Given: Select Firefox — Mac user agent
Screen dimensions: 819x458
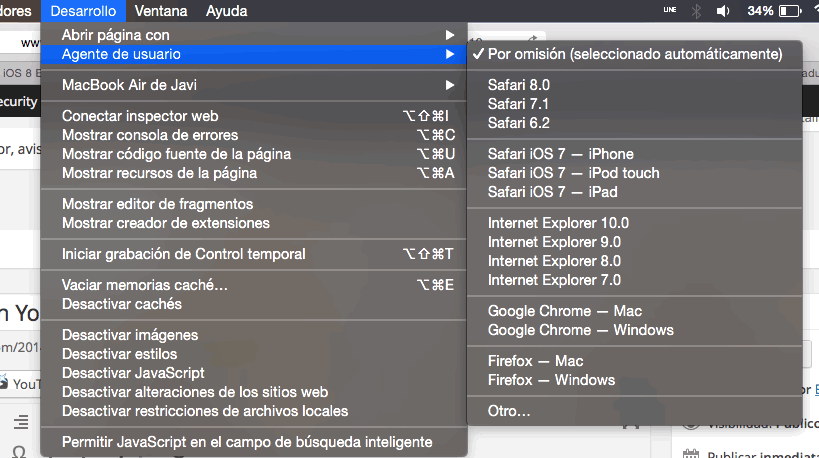Looking at the screenshot, I should point(635,361).
